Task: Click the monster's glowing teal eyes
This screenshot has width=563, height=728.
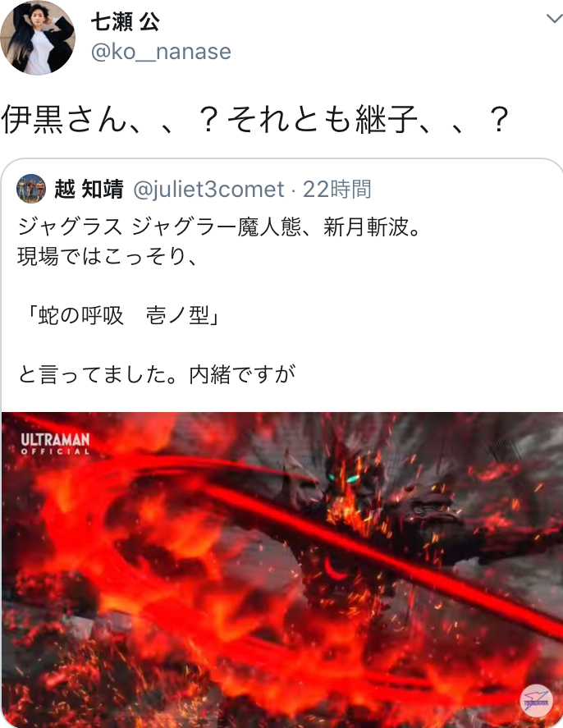Action: (x=344, y=478)
